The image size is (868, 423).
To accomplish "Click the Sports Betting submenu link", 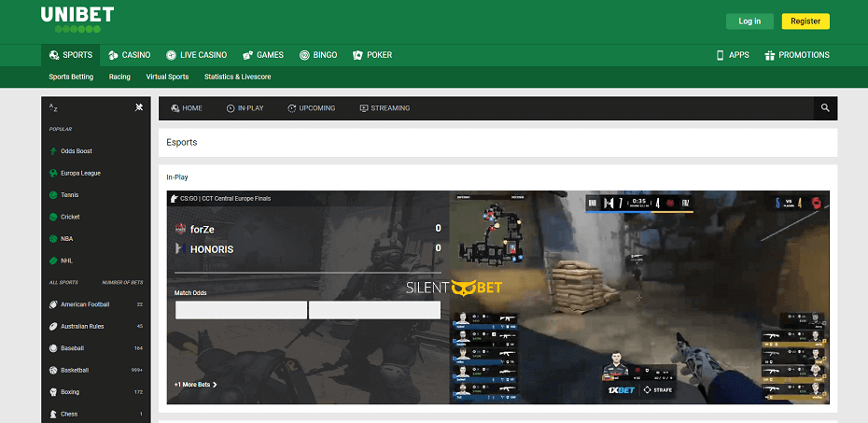I will [x=71, y=77].
